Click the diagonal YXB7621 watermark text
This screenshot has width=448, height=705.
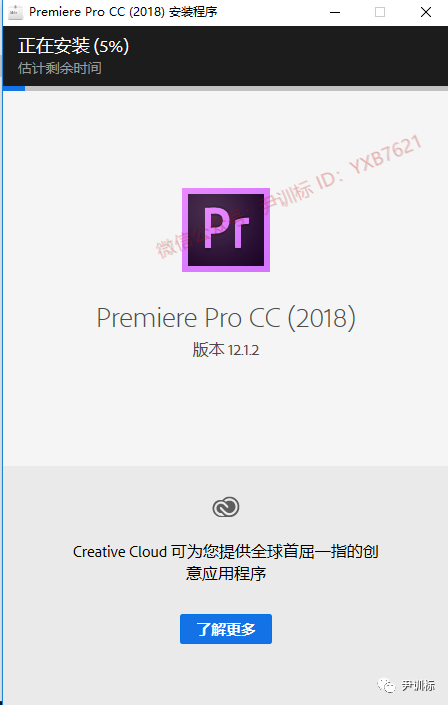tap(385, 155)
